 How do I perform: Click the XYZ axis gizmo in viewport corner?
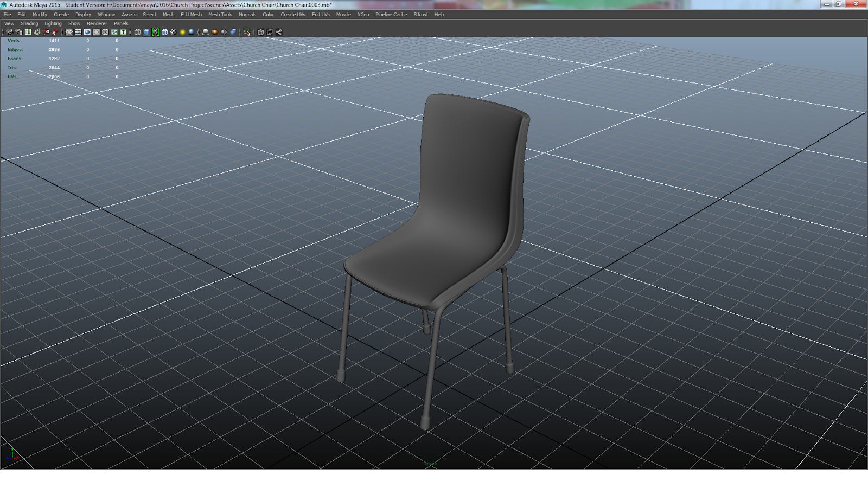click(12, 454)
